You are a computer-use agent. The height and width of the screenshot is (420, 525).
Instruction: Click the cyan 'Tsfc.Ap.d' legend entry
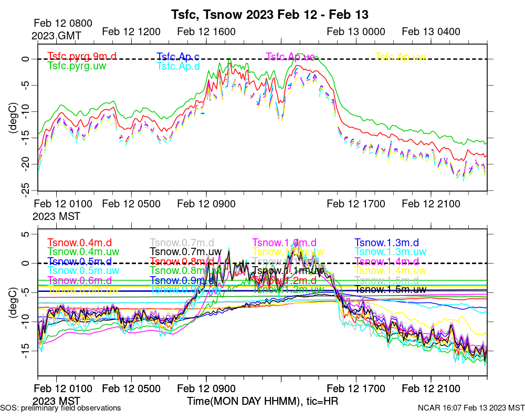178,66
